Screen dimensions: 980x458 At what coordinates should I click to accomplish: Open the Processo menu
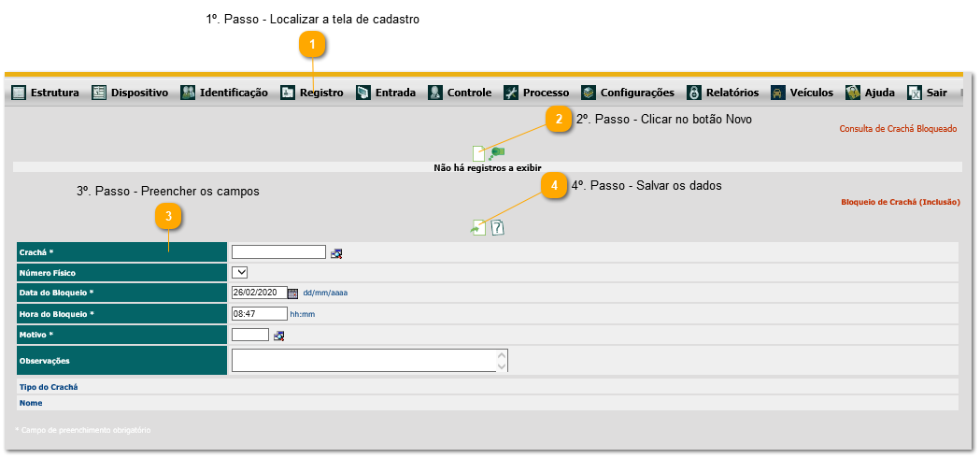547,93
